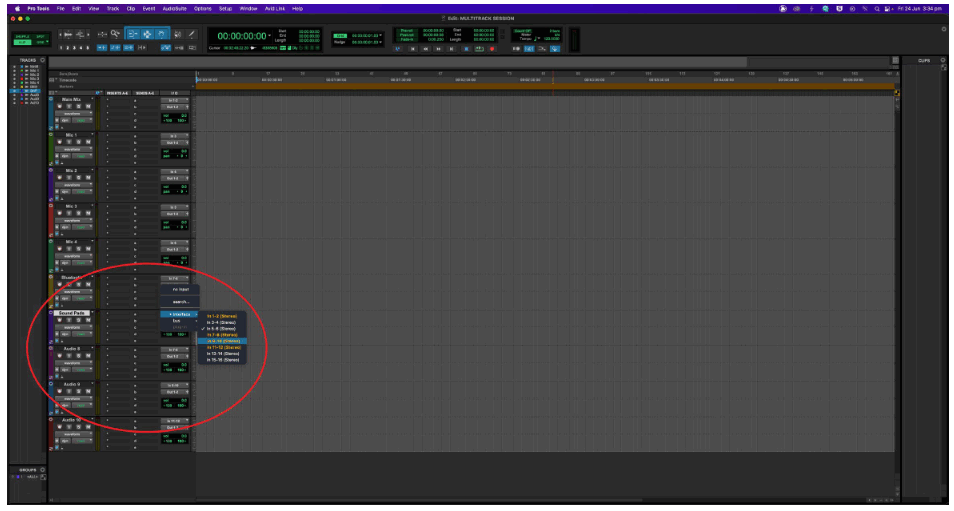Mute the Main Mix track

(x=88, y=106)
